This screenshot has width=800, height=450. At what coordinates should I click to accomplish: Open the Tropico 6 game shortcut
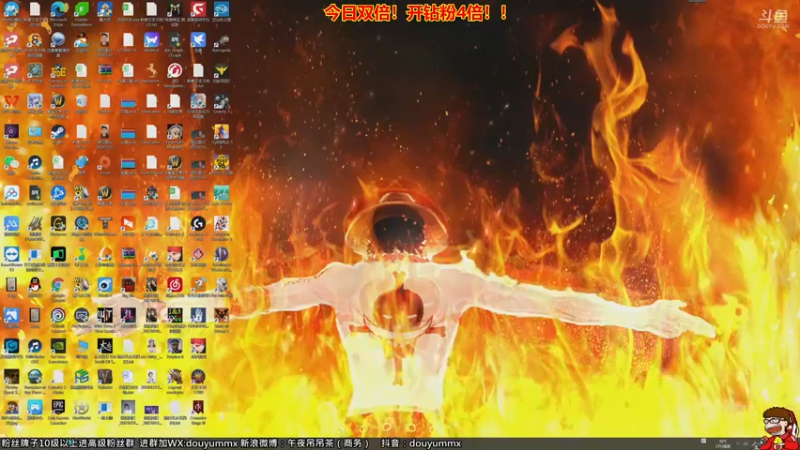click(x=174, y=346)
